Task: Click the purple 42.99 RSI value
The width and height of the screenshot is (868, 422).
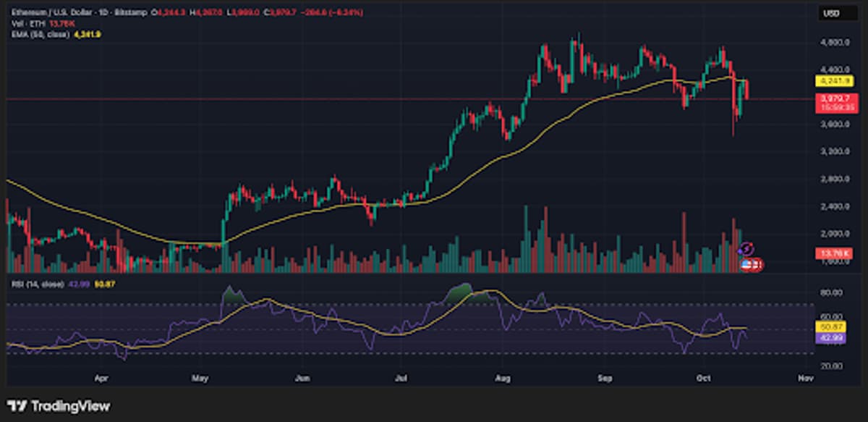Action: [830, 338]
